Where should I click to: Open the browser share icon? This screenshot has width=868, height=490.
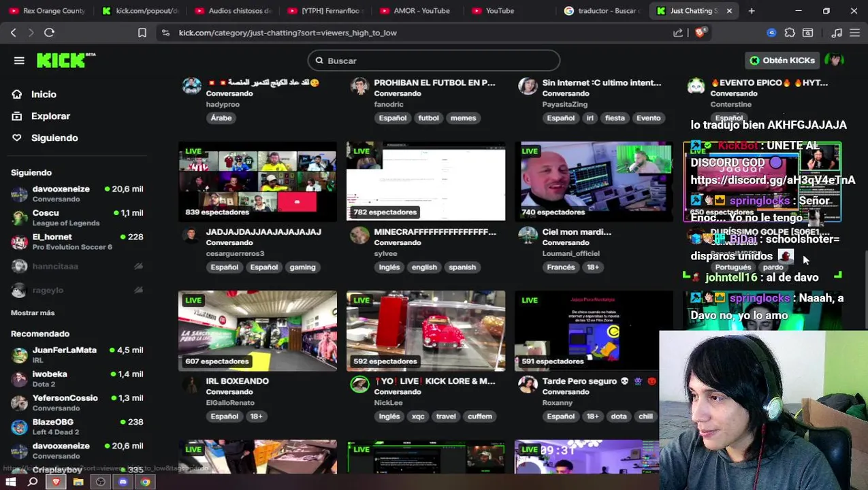(x=678, y=33)
